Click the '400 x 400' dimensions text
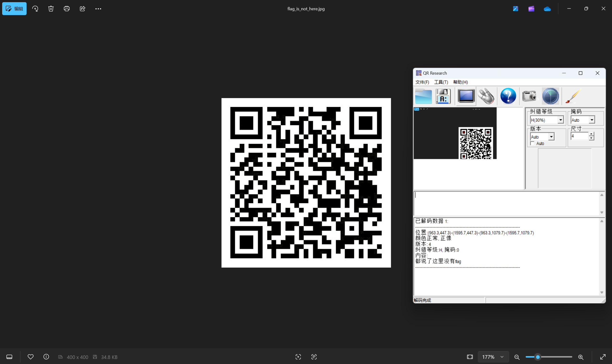This screenshot has width=612, height=364. click(77, 357)
